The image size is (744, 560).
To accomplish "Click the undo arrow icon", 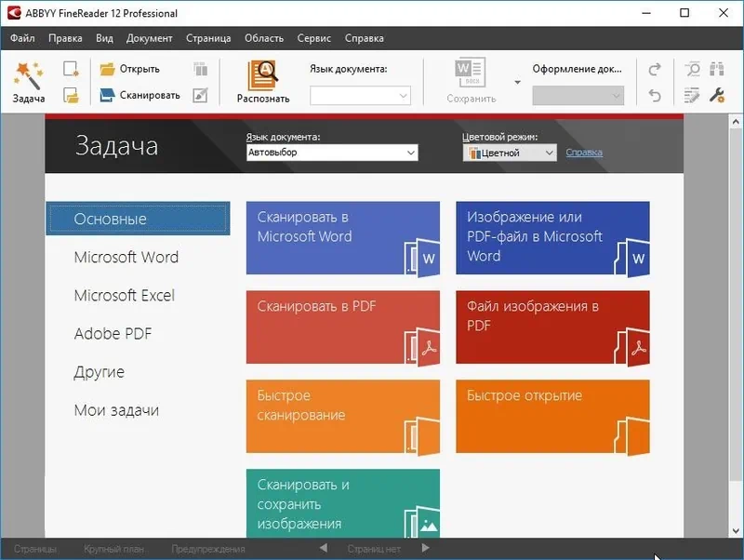I will click(x=655, y=95).
